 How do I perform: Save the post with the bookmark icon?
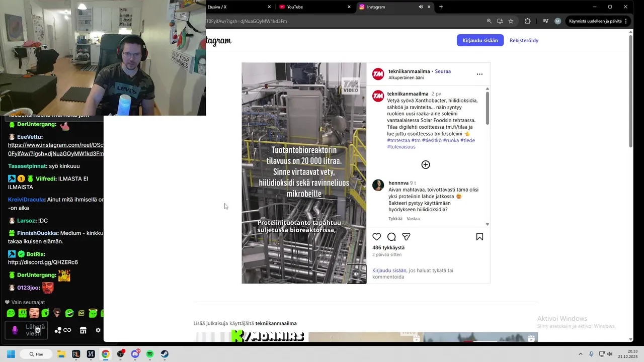tap(479, 237)
